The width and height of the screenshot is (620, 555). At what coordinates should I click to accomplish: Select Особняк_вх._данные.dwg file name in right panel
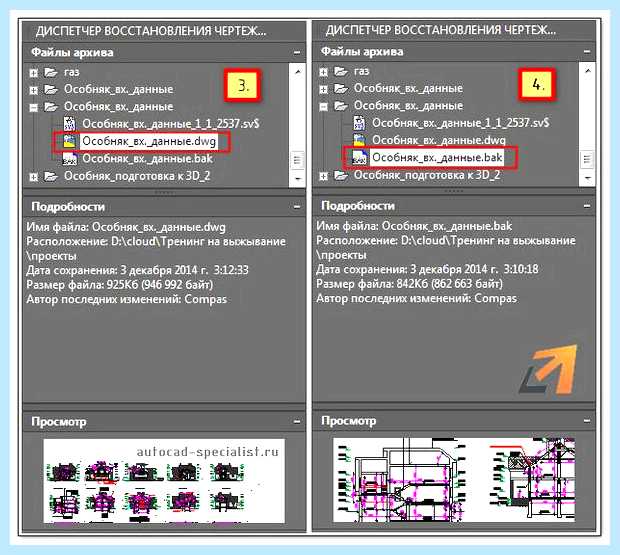(439, 141)
